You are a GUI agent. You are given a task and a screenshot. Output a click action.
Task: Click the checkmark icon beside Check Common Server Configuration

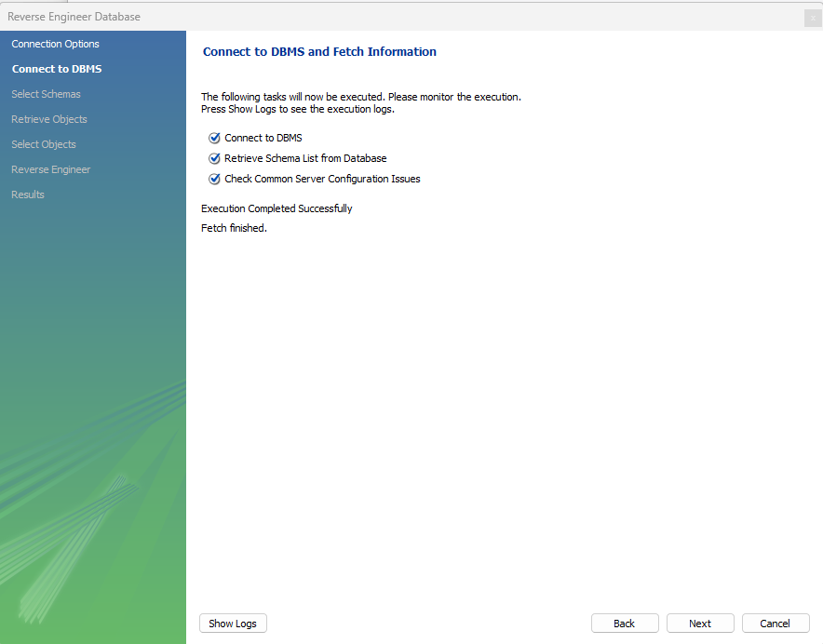[x=214, y=179]
